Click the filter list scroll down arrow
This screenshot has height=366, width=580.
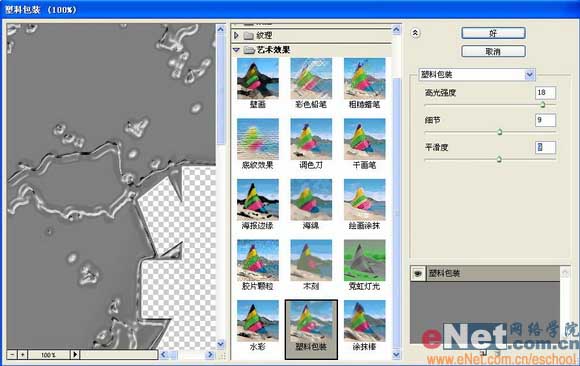(x=396, y=355)
